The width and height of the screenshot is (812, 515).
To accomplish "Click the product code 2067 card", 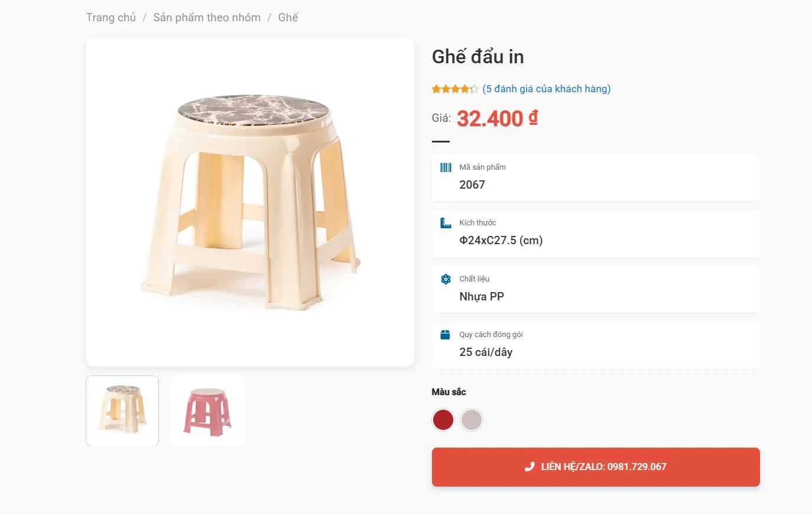I will point(596,178).
